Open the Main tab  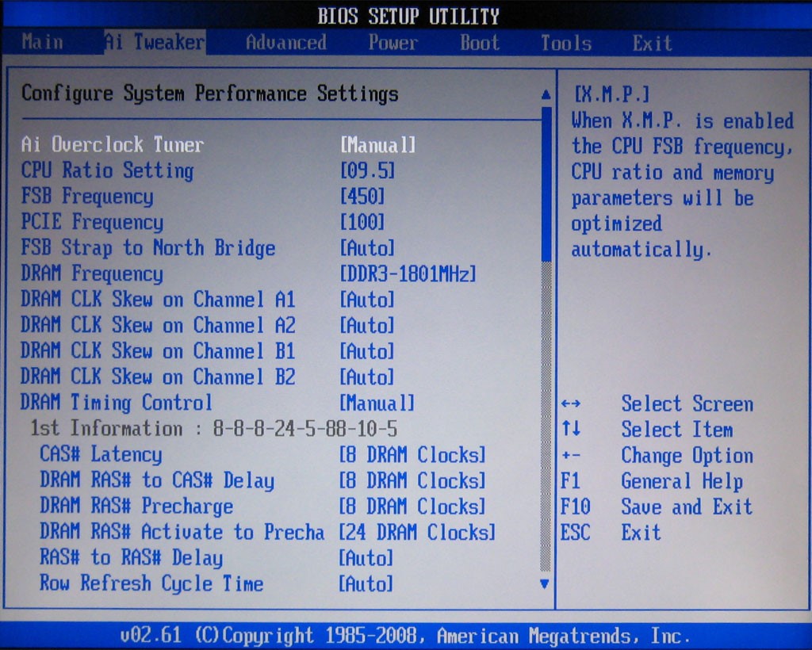(x=43, y=42)
